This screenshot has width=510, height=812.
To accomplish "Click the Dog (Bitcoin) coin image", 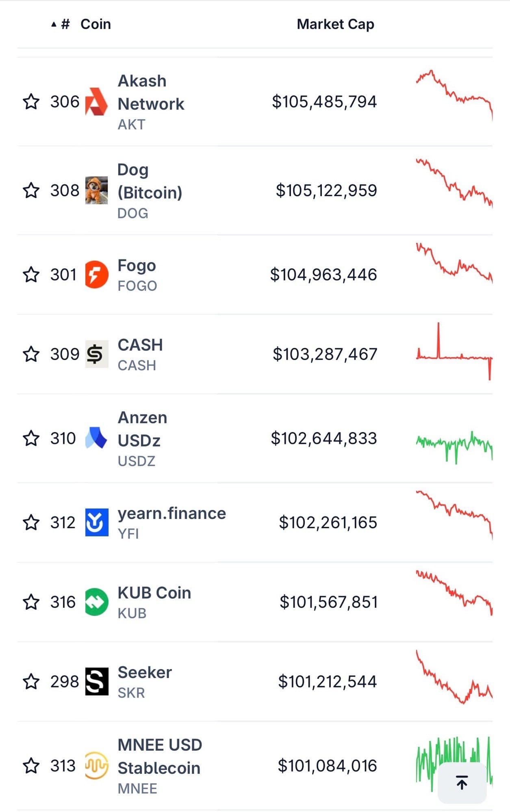I will pyautogui.click(x=96, y=190).
